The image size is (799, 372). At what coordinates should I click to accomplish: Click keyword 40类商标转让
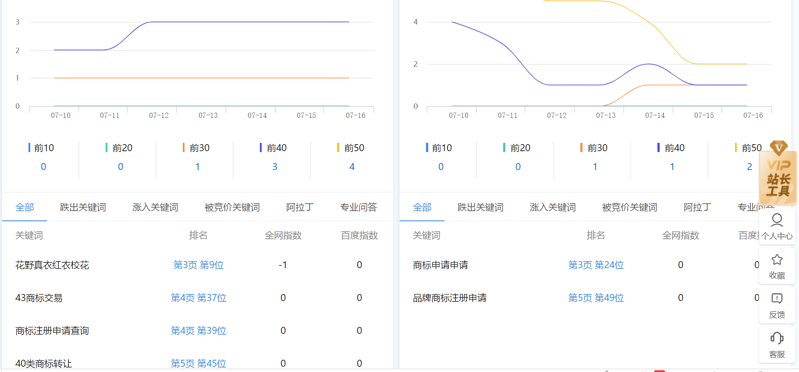pos(44,364)
